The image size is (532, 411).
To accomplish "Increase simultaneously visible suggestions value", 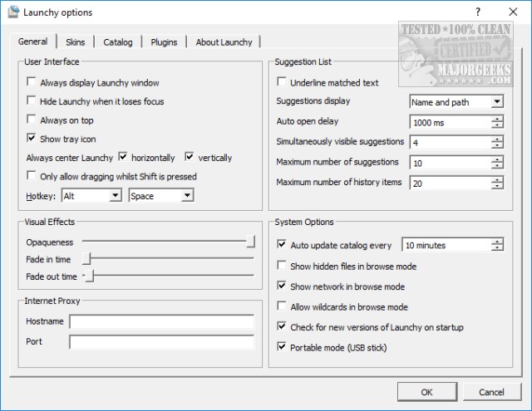I will click(497, 139).
